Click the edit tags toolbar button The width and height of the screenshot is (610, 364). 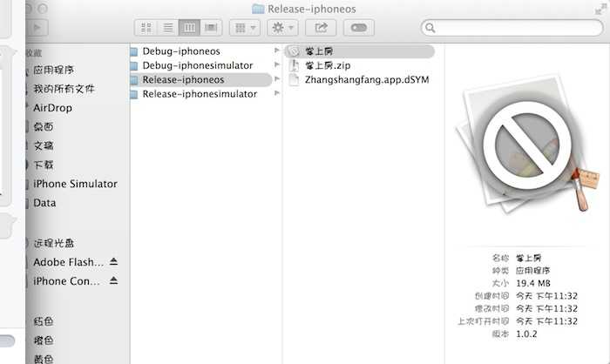(359, 28)
